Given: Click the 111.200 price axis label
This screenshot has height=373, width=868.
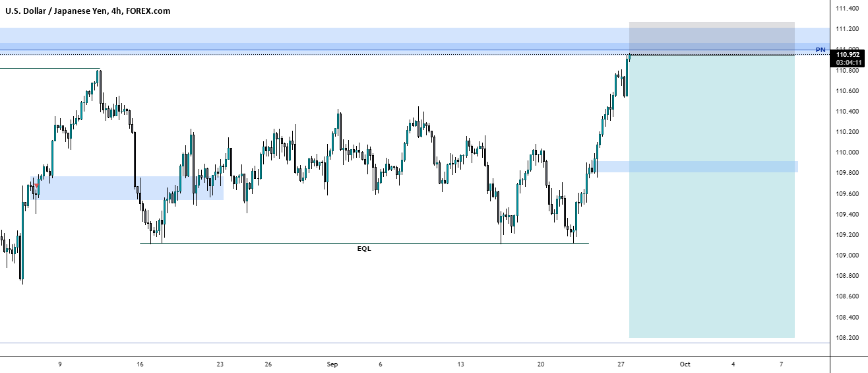Looking at the screenshot, I should [x=847, y=29].
